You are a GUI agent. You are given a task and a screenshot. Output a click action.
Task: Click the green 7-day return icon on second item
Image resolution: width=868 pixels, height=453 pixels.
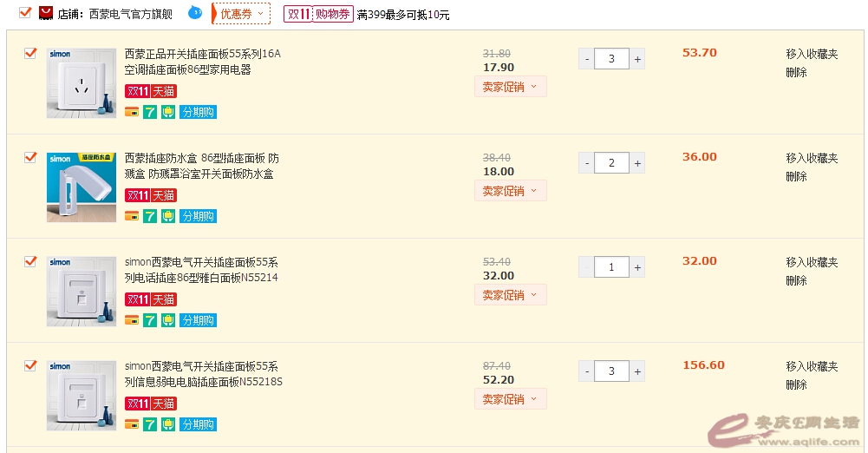pos(149,216)
